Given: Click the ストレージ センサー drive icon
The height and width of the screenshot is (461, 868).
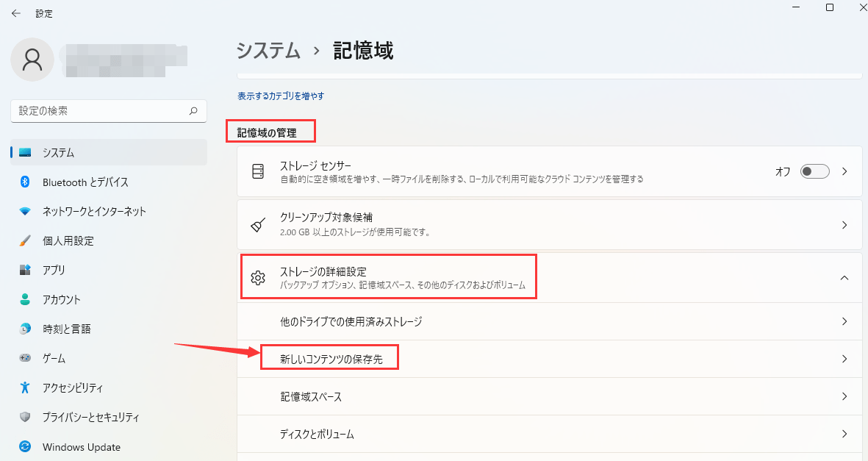Looking at the screenshot, I should point(257,171).
